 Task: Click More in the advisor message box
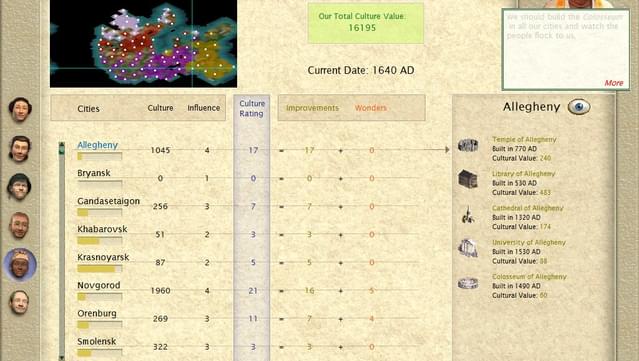[614, 83]
